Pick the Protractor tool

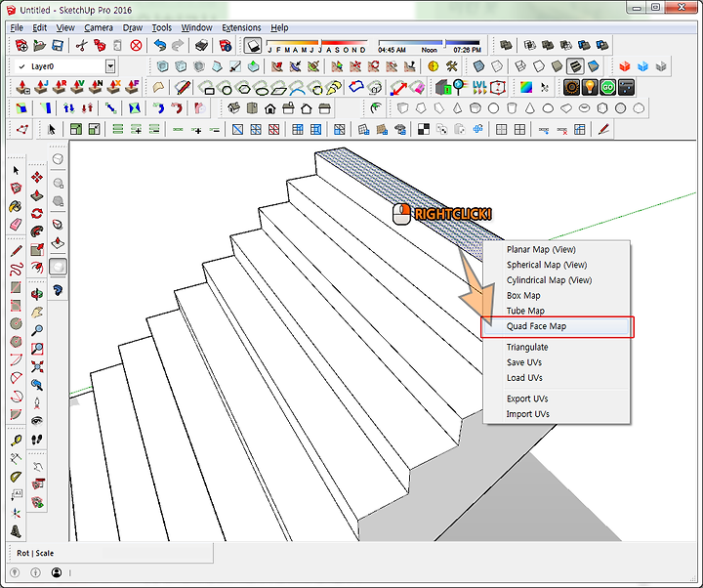tap(17, 477)
